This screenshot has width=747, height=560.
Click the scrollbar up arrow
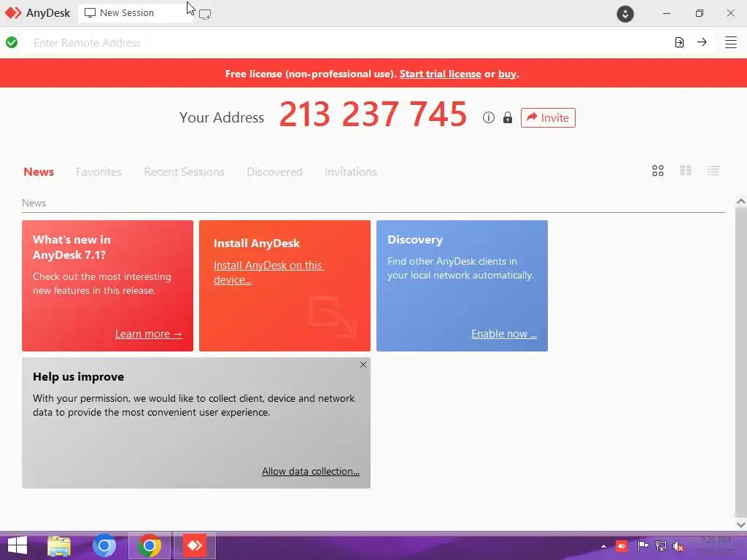(741, 201)
